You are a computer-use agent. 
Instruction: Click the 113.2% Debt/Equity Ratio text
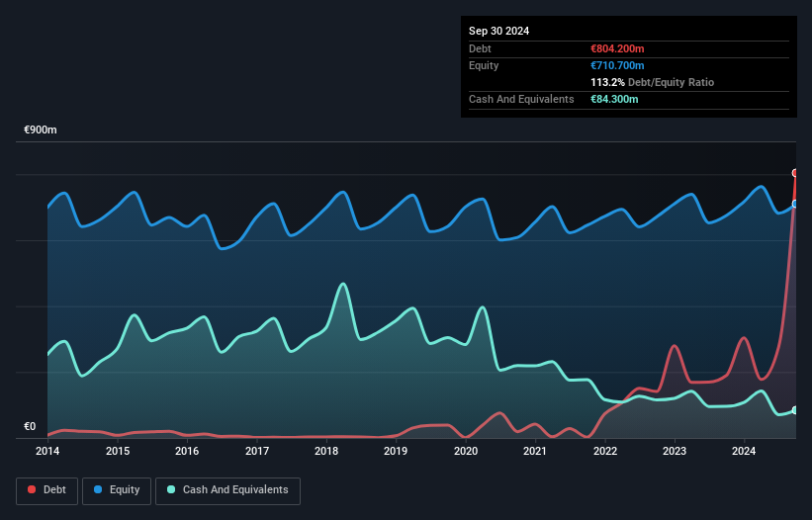coord(652,82)
